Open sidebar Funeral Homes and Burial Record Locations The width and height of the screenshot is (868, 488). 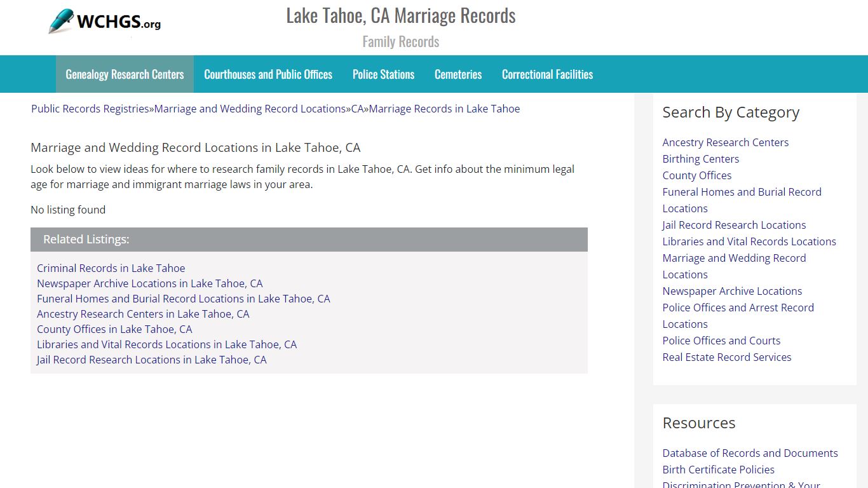coord(742,200)
